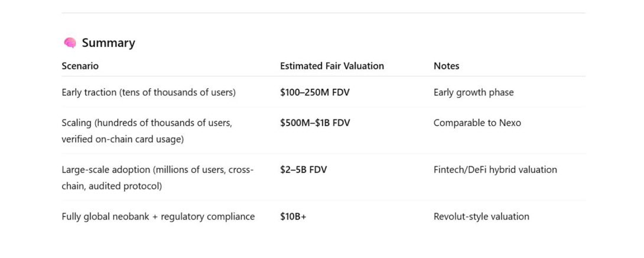
Task: Select the $2–5B FDV valuation
Action: coord(303,170)
